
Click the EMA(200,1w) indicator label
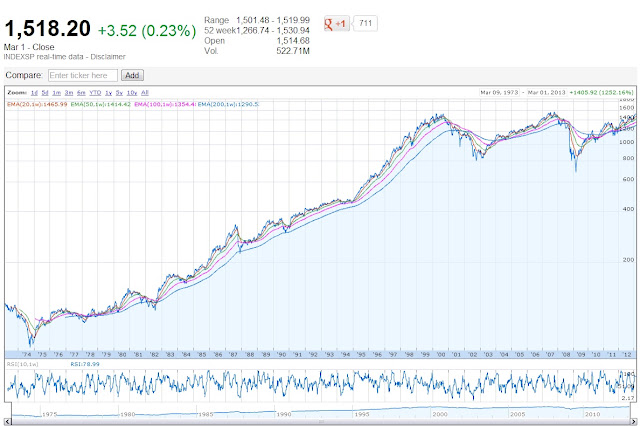tap(228, 104)
